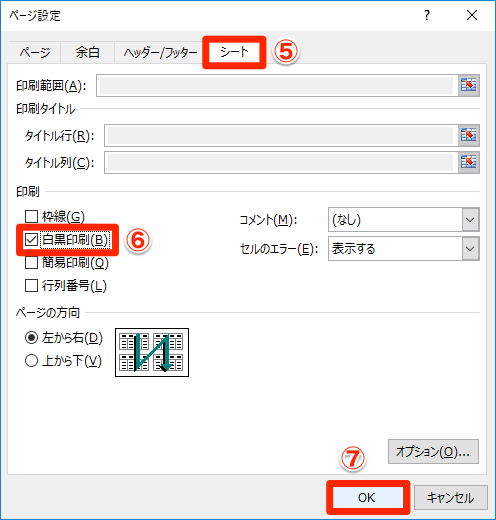Open the ヘッダー/フッター tab
496x520 pixels.
pos(160,53)
